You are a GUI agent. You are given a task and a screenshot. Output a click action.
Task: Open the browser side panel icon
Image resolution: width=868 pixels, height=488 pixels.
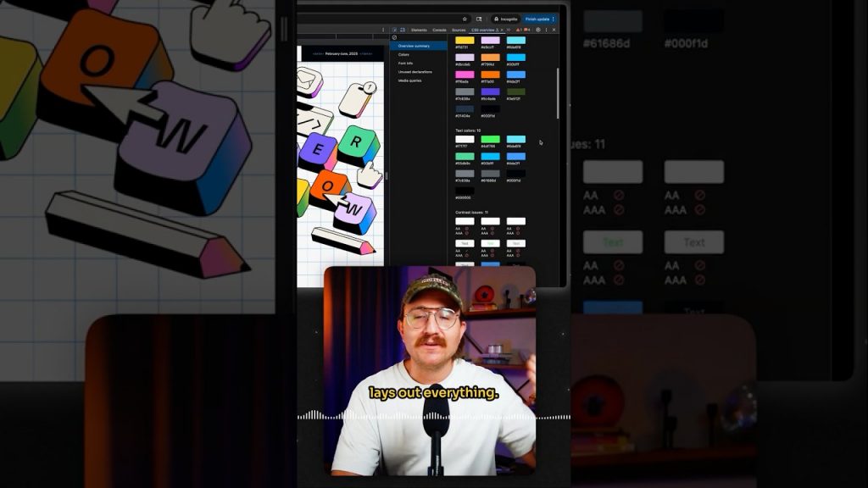click(479, 19)
